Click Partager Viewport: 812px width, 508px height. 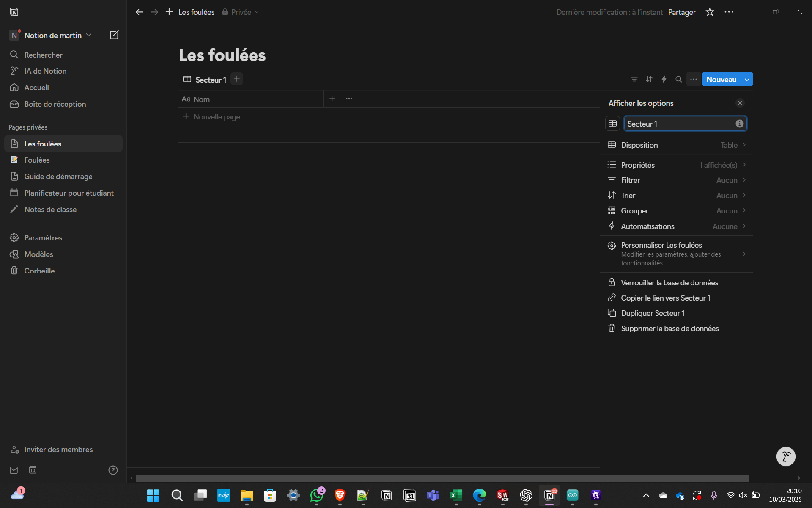click(x=682, y=12)
